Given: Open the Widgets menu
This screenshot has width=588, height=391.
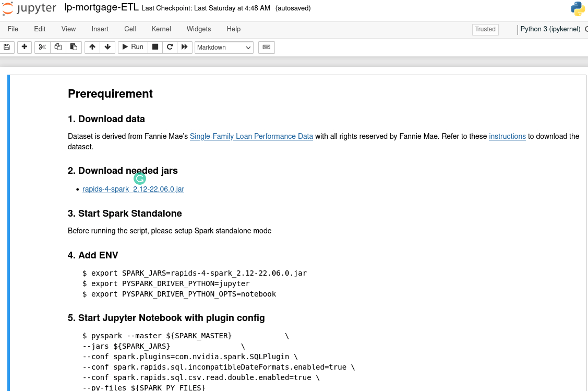Looking at the screenshot, I should pyautogui.click(x=199, y=29).
